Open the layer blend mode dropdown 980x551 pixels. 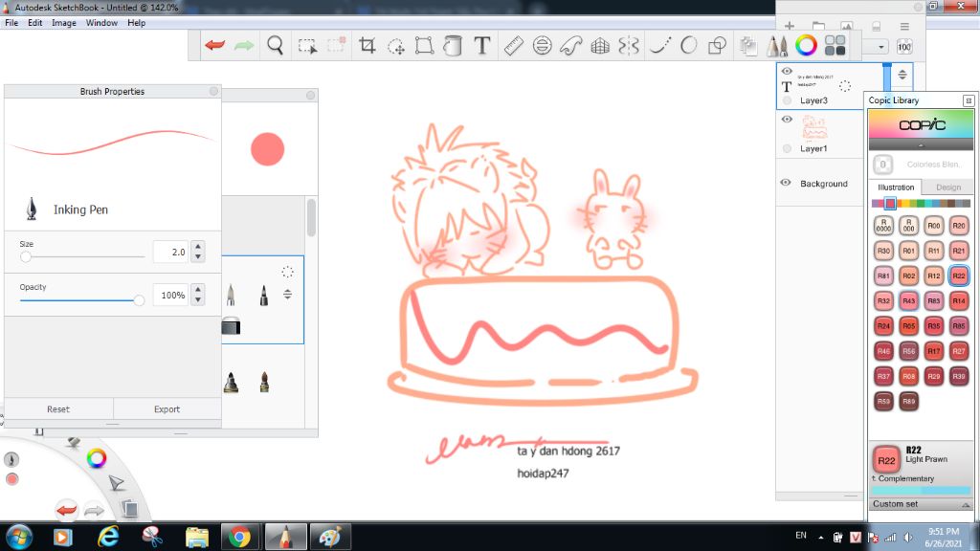[880, 47]
